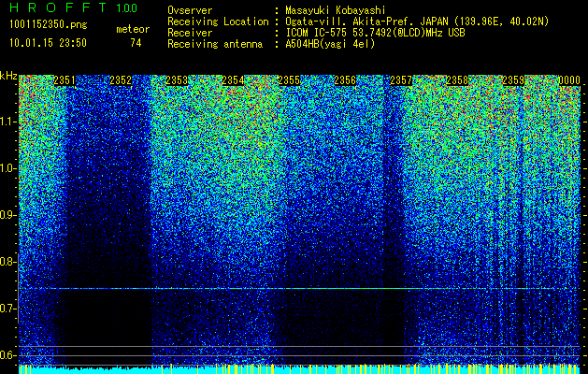Click the meteor label
The width and height of the screenshot is (588, 374).
click(133, 29)
